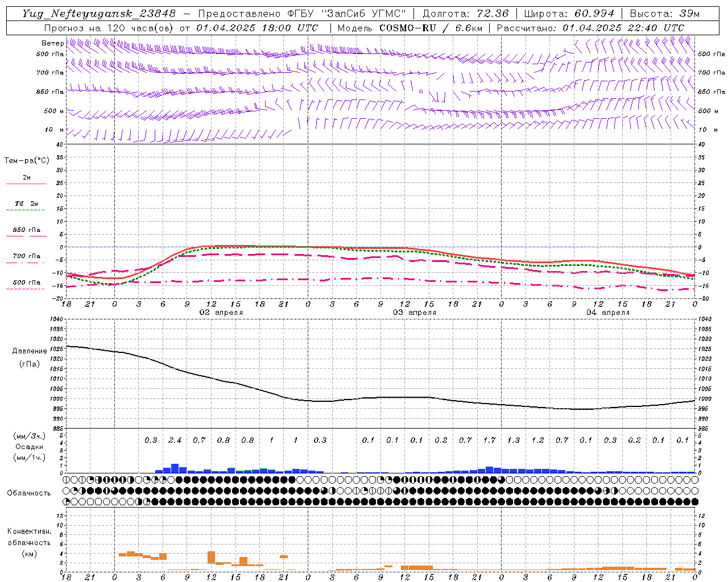This screenshot has width=728, height=582.
Task: Select the (км) convective height unit label
Action: [29, 554]
